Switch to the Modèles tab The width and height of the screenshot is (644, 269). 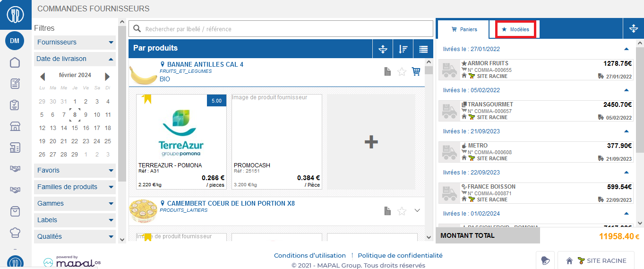pyautogui.click(x=515, y=29)
